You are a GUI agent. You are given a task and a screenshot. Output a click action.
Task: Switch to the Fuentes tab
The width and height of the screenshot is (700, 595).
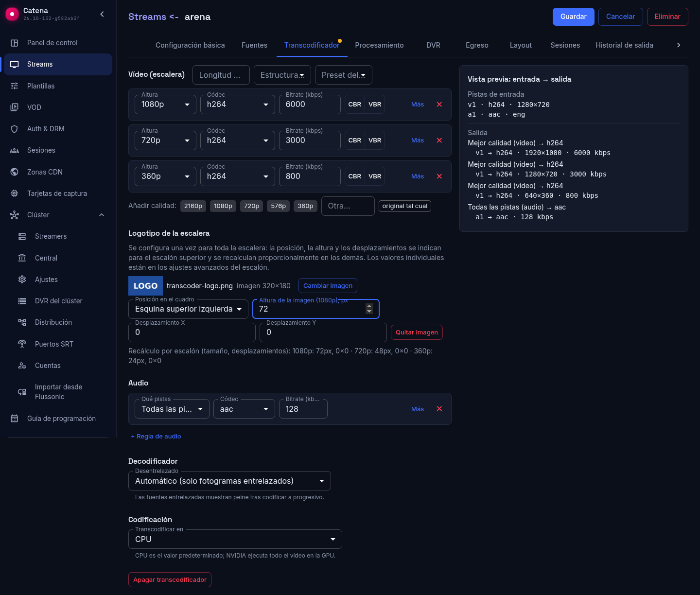[254, 45]
